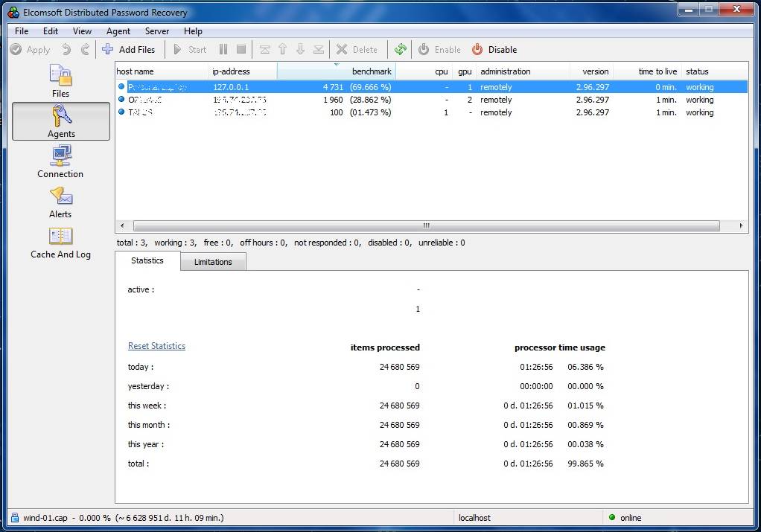
Task: Click the Start play icon in toolbar
Action: (178, 49)
